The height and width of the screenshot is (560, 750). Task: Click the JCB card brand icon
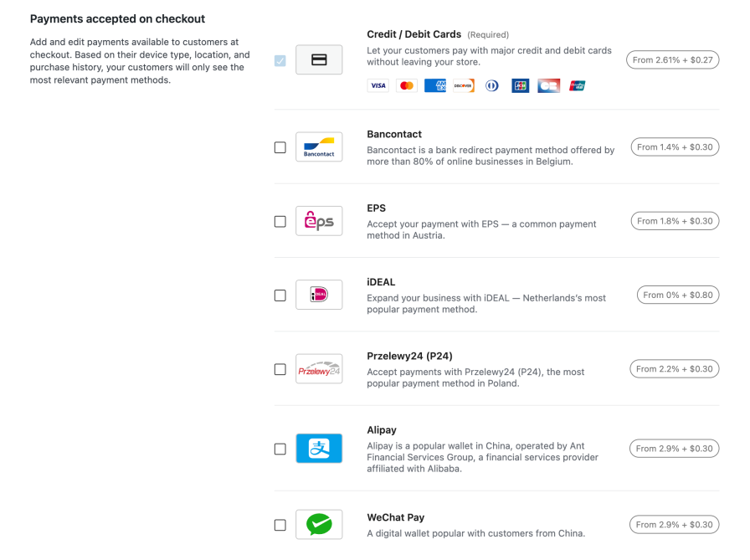click(x=520, y=85)
